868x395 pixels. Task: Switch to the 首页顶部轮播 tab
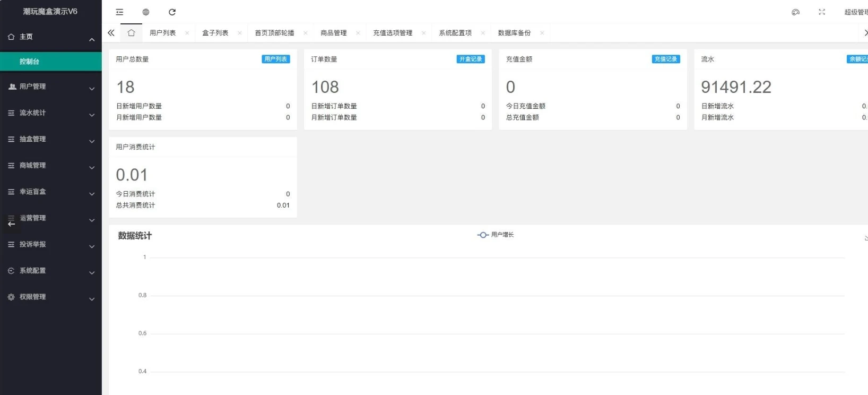pos(274,33)
